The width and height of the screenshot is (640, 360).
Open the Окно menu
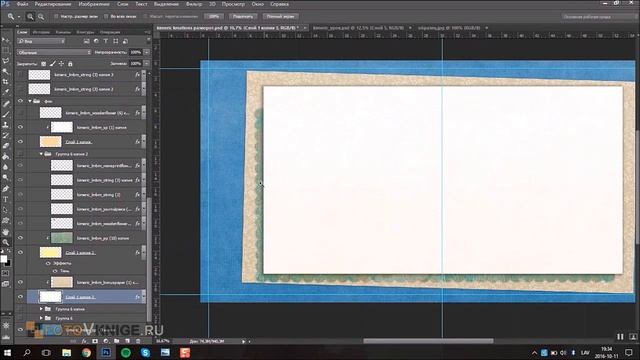pyautogui.click(x=257, y=4)
